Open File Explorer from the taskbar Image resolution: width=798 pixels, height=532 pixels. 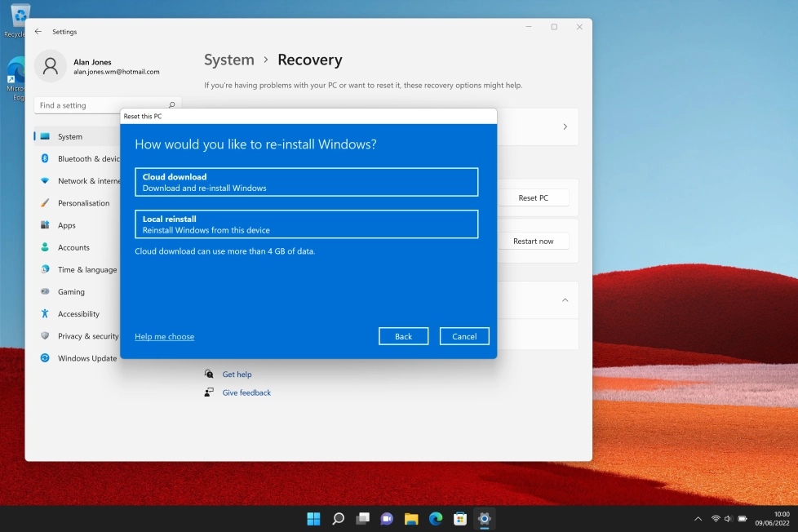click(x=411, y=518)
